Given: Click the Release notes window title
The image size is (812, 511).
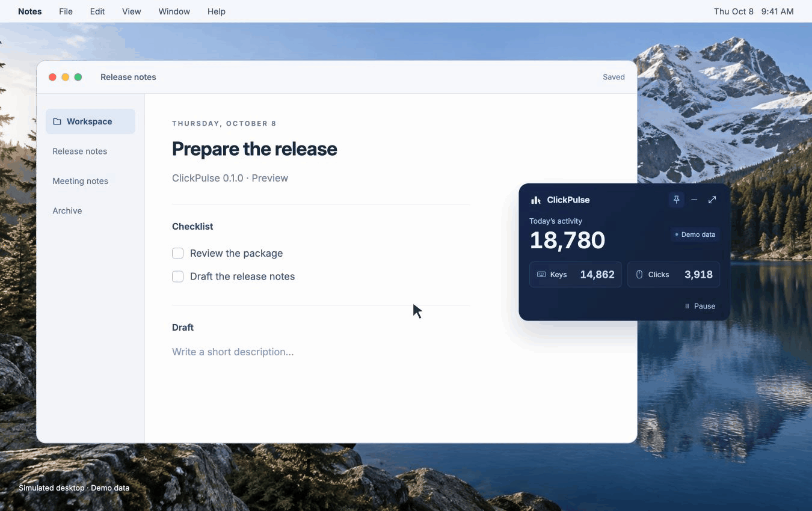Looking at the screenshot, I should tap(128, 77).
